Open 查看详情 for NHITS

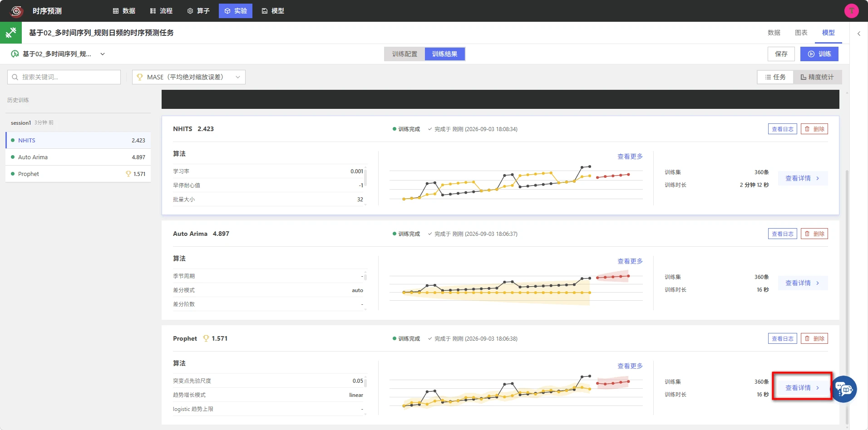tap(803, 178)
